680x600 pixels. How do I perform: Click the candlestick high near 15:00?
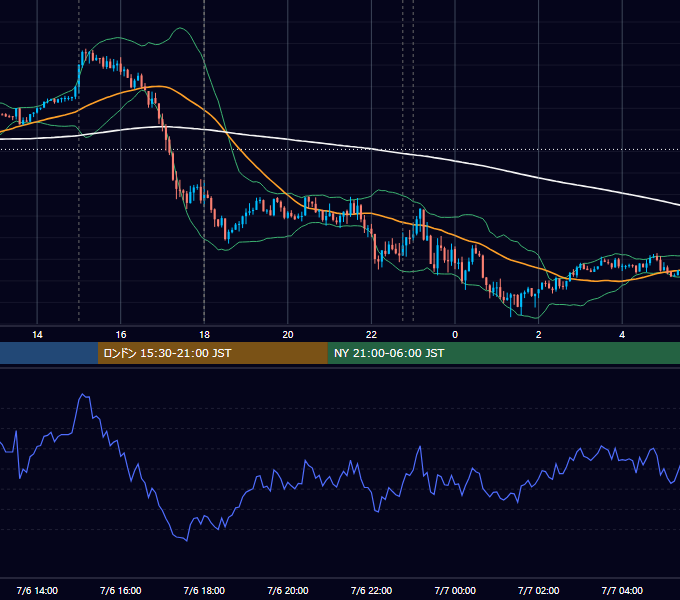pos(85,52)
